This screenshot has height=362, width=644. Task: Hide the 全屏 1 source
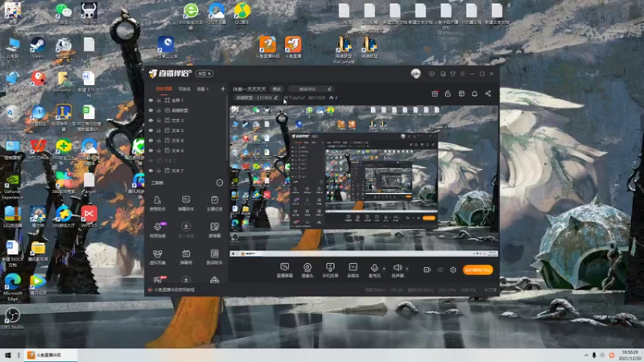pos(151,100)
